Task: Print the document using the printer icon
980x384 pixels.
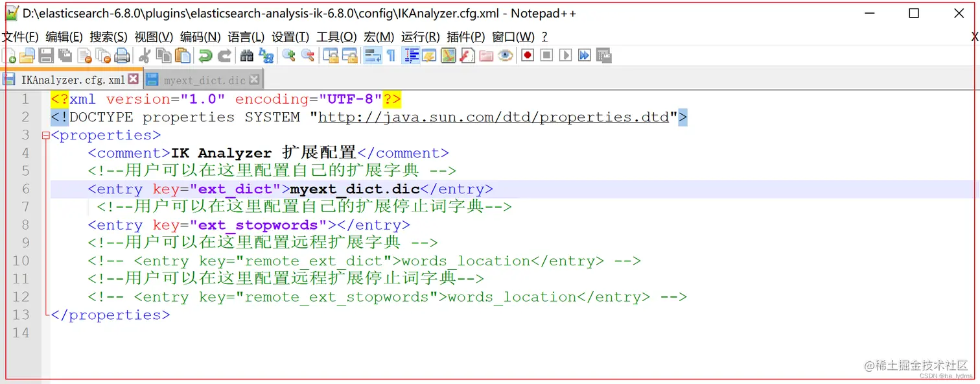Action: click(x=122, y=56)
